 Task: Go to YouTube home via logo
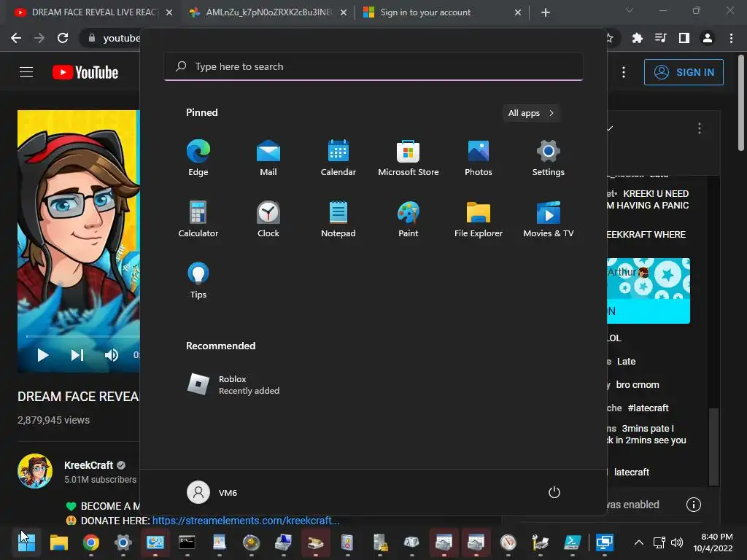coord(85,72)
